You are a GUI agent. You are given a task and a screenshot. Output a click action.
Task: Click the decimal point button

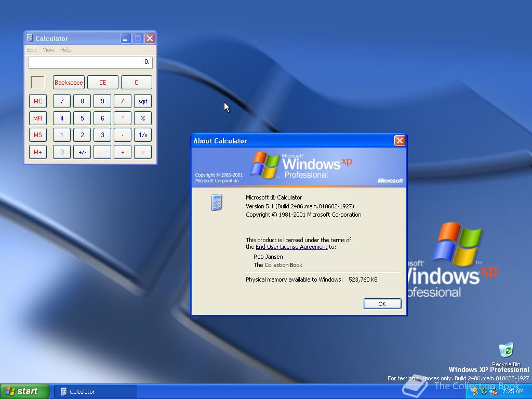pyautogui.click(x=102, y=152)
